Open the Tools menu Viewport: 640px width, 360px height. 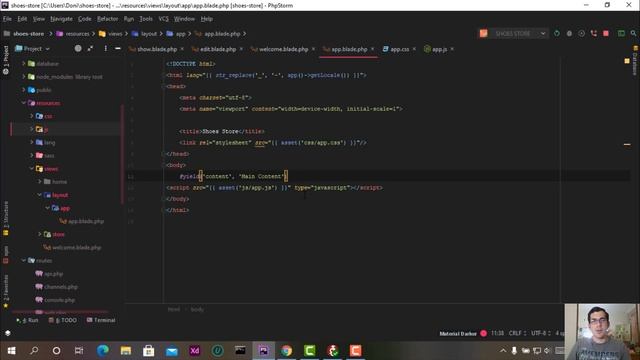[146, 19]
